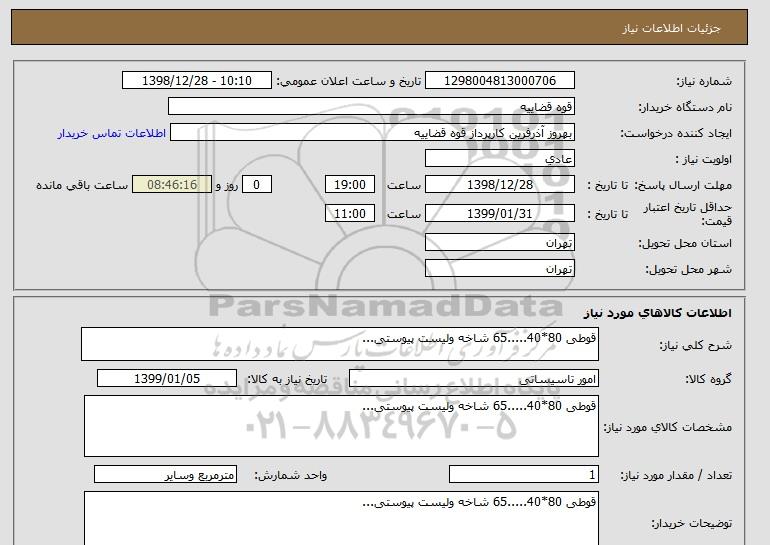This screenshot has width=770, height=545.
Task: Click the label مهلت ارسال پاسخ
Action: [684, 185]
